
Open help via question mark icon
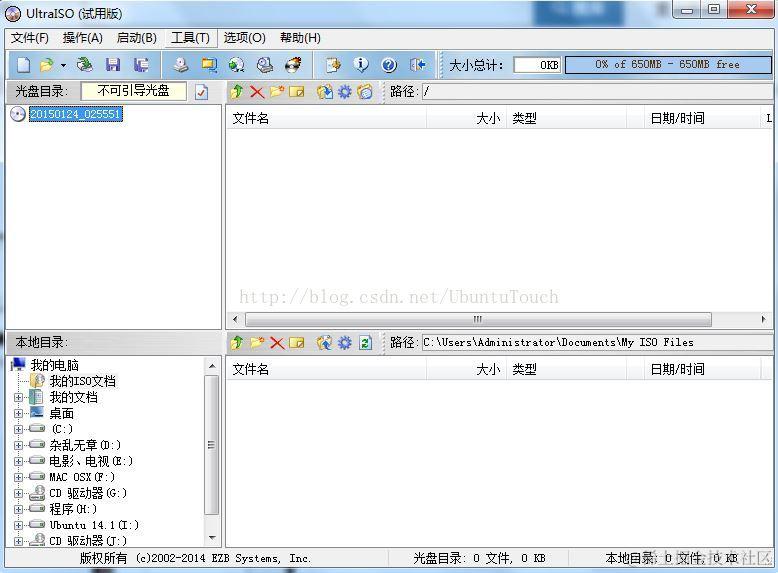389,64
